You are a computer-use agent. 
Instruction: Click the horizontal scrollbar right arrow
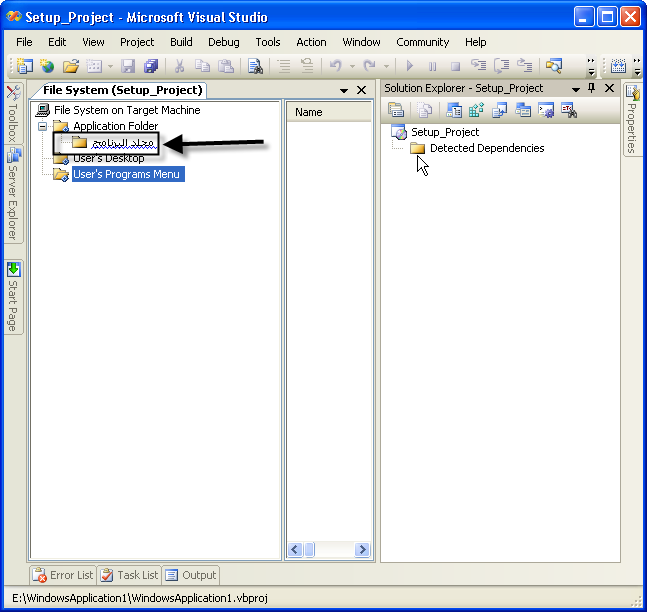point(362,550)
